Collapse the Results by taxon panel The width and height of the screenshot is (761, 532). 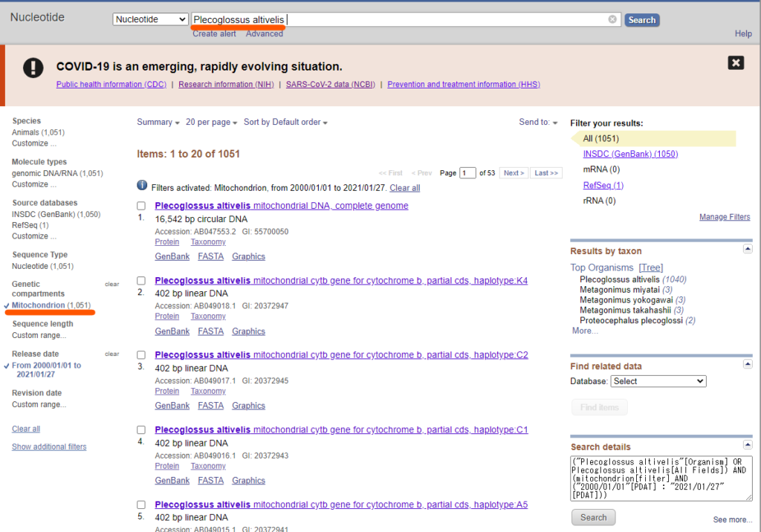[747, 249]
